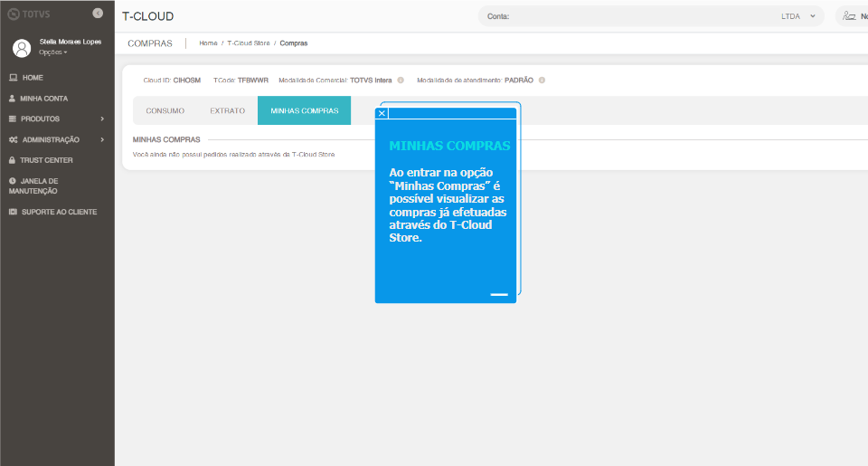
Task: Close the Minhas Compras tooltip popup
Action: click(382, 114)
